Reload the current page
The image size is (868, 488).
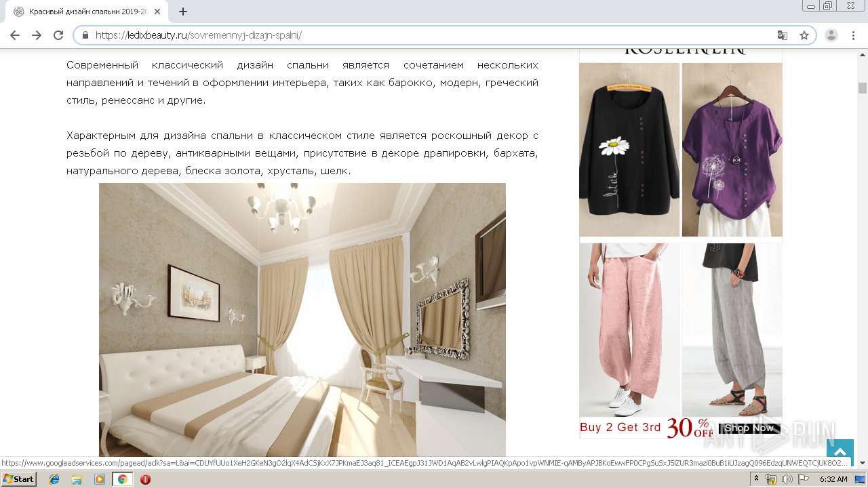pos(58,35)
